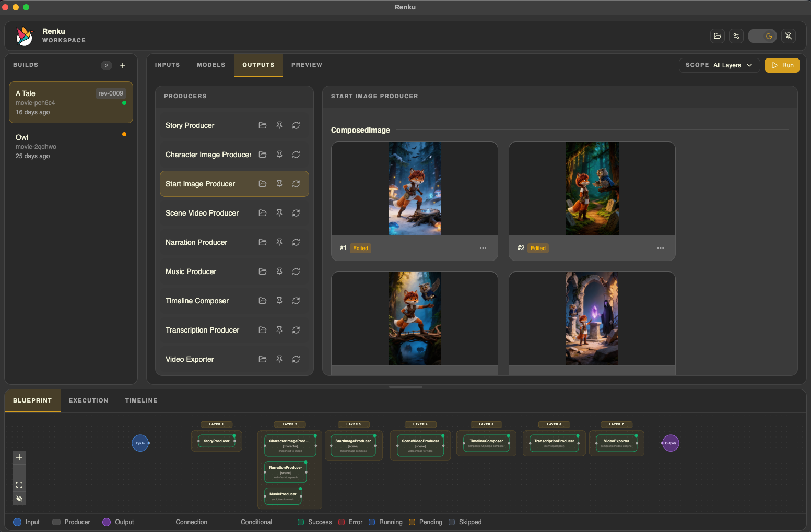Select Video Exporter in producers list

point(234,359)
